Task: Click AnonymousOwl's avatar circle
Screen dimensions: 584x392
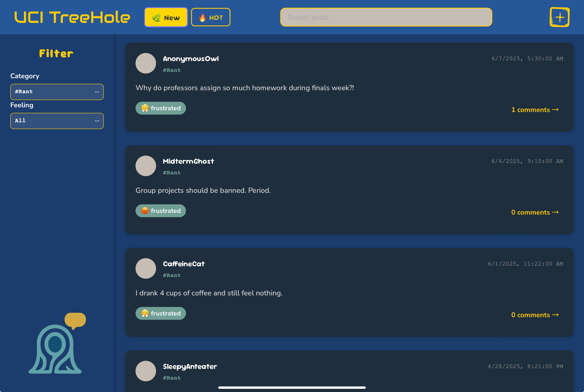Action: coord(146,63)
